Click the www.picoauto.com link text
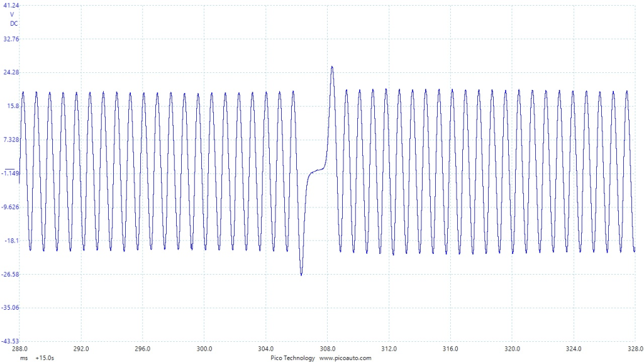The image size is (644, 362). pyautogui.click(x=345, y=358)
